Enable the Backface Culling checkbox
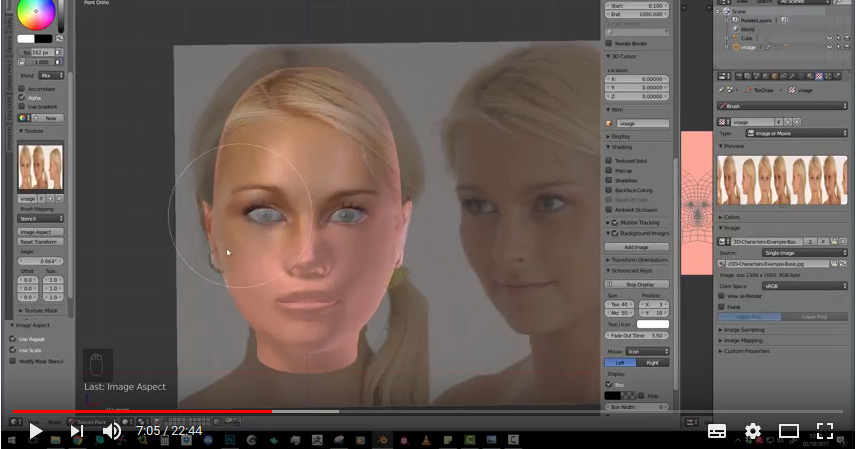The width and height of the screenshot is (856, 449). coord(609,190)
